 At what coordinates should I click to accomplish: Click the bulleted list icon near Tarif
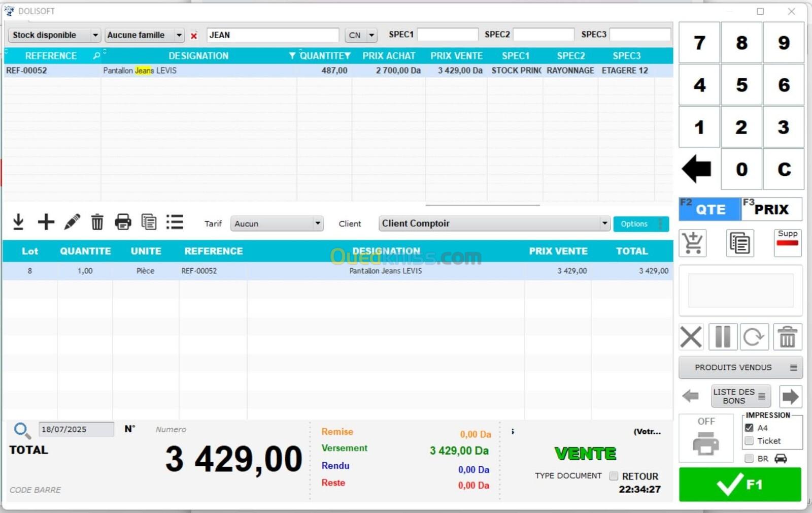[175, 222]
